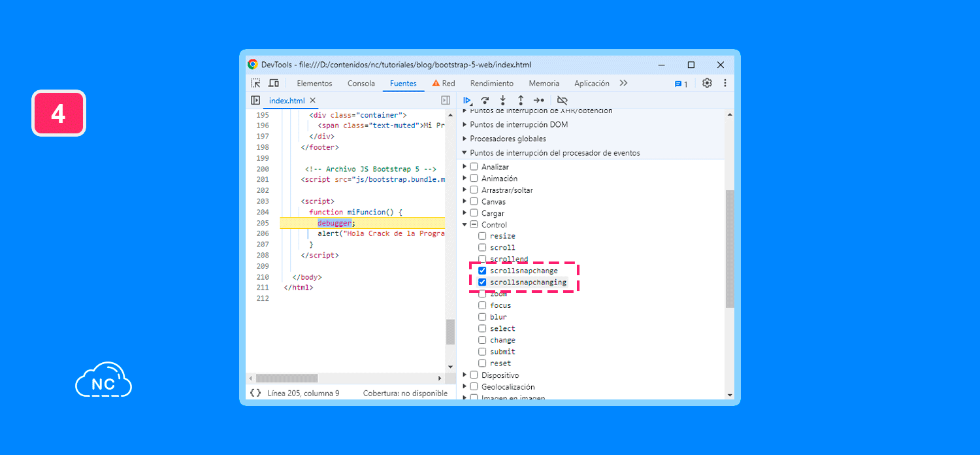Open the issues counter badge
This screenshot has height=455, width=980.
point(681,84)
